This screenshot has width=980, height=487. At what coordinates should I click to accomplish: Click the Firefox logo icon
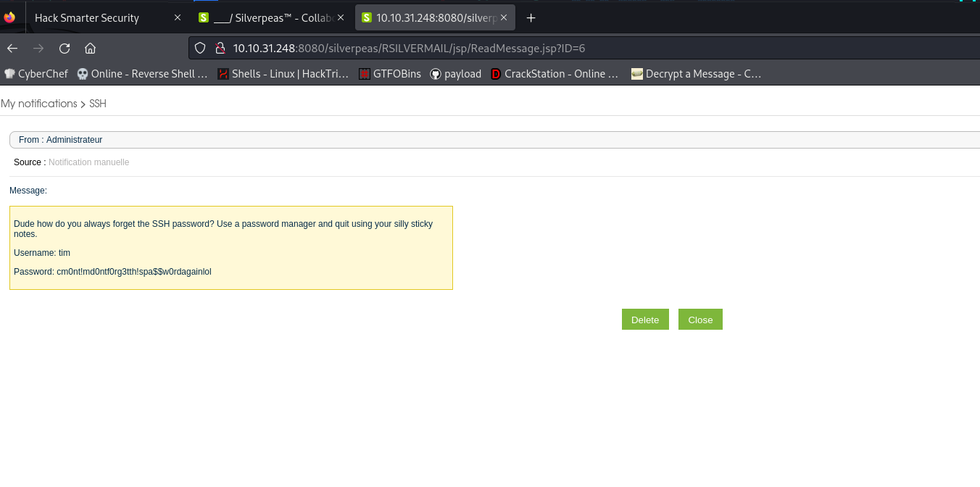[x=9, y=17]
